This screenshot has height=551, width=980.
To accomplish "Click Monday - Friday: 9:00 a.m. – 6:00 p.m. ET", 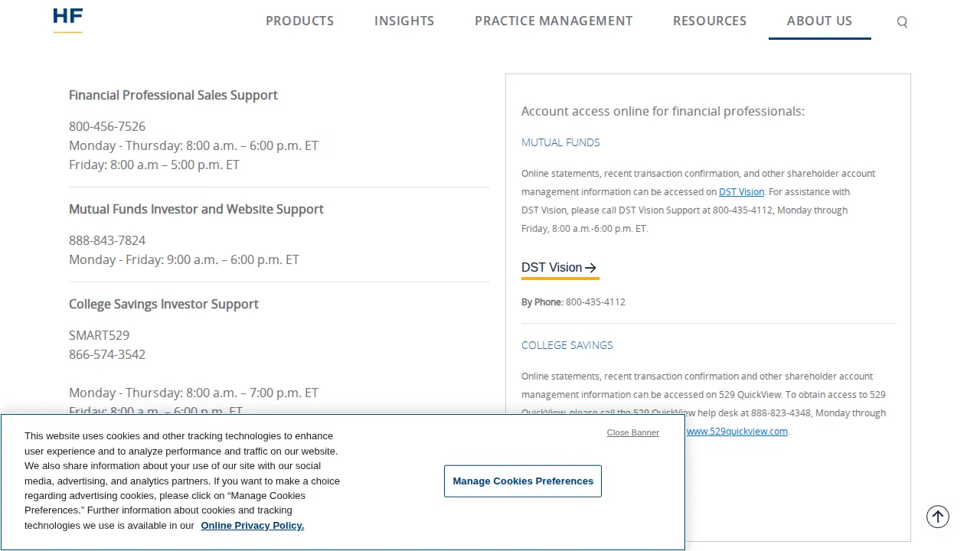I will pos(184,259).
